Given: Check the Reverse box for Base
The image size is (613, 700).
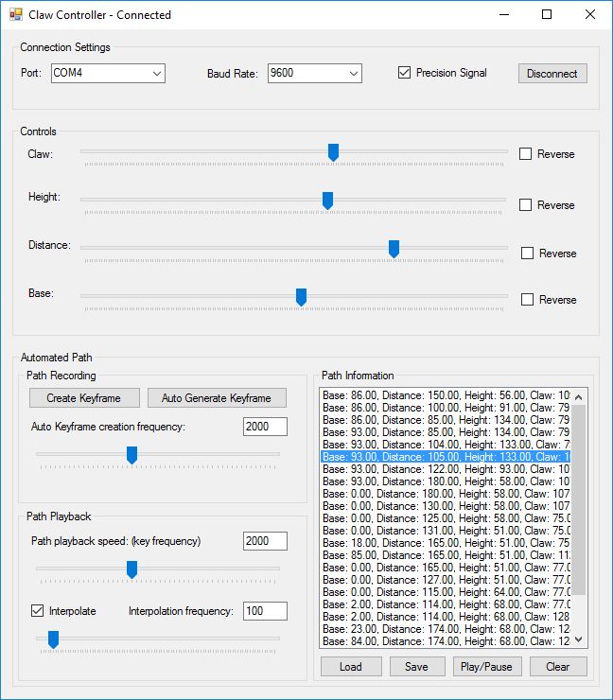Looking at the screenshot, I should (528, 300).
